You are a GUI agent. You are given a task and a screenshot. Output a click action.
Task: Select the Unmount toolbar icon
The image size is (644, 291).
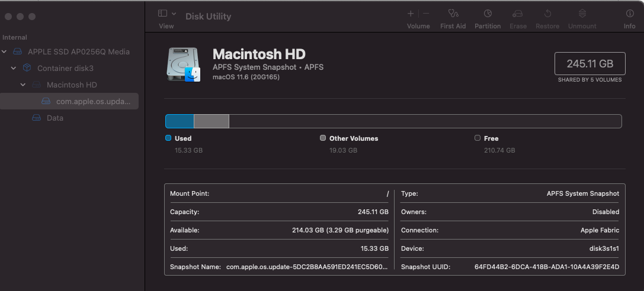coord(582,14)
